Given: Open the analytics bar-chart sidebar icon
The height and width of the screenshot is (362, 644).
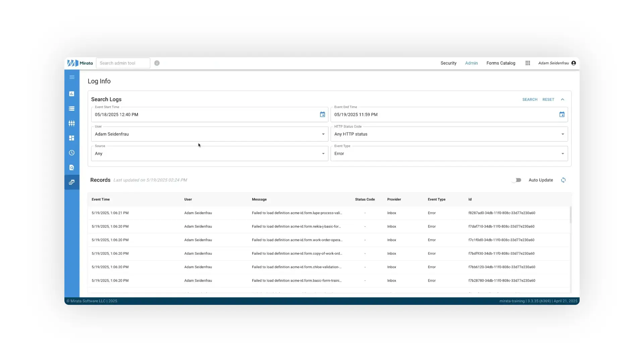Looking at the screenshot, I should pyautogui.click(x=72, y=94).
